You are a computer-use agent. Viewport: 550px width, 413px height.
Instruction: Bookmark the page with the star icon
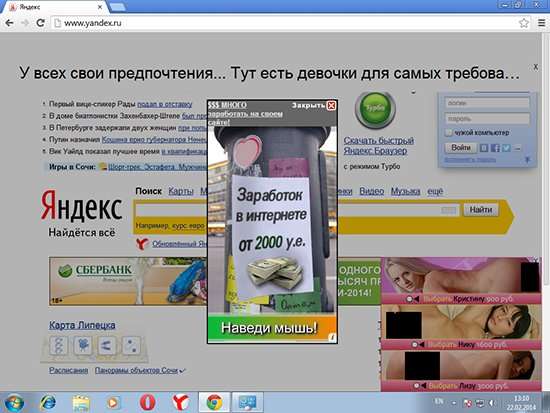(524, 23)
